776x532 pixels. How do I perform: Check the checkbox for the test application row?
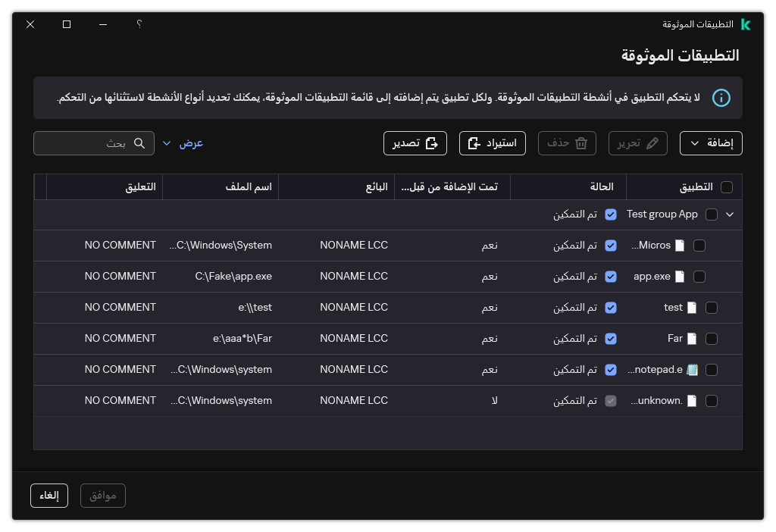[x=712, y=307]
